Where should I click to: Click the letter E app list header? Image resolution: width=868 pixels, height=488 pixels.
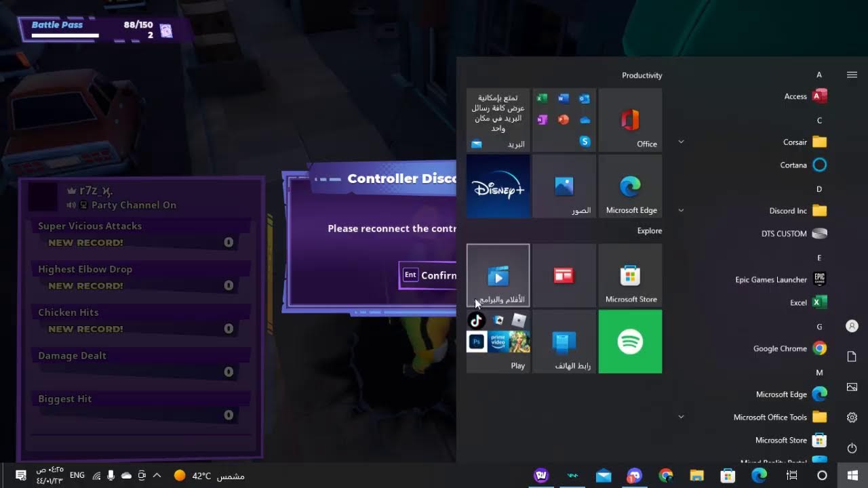819,258
